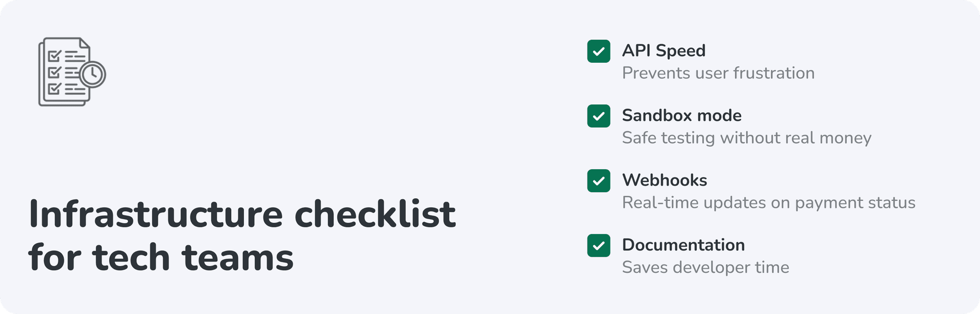This screenshot has height=314, width=980.
Task: Click the 'Real-time updates on payment status' text
Action: tap(768, 202)
